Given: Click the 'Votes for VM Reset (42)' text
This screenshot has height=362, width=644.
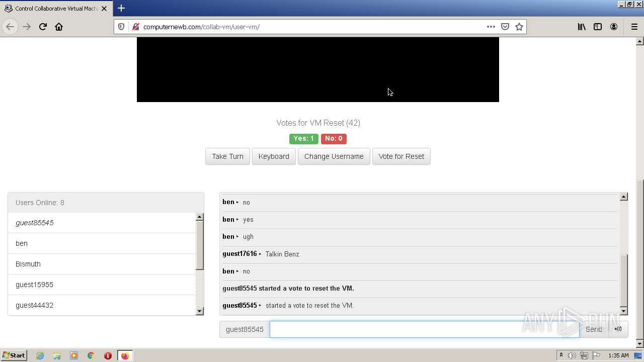Looking at the screenshot, I should 318,123.
